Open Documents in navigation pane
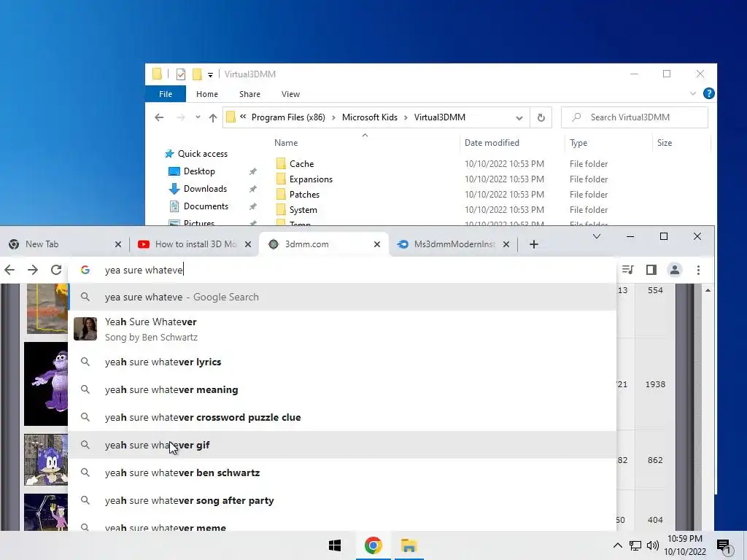 point(206,206)
